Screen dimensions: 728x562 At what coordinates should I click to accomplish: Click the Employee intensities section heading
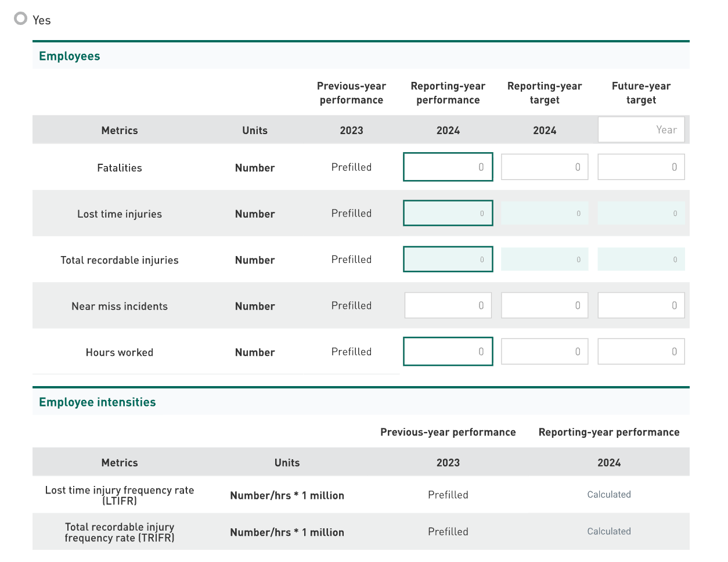pos(98,402)
